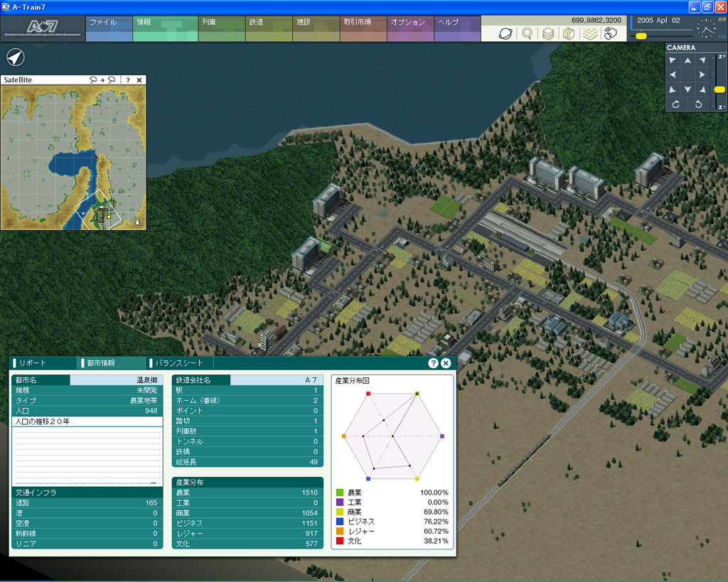Adjust the camera zoom slider handle

(719, 90)
